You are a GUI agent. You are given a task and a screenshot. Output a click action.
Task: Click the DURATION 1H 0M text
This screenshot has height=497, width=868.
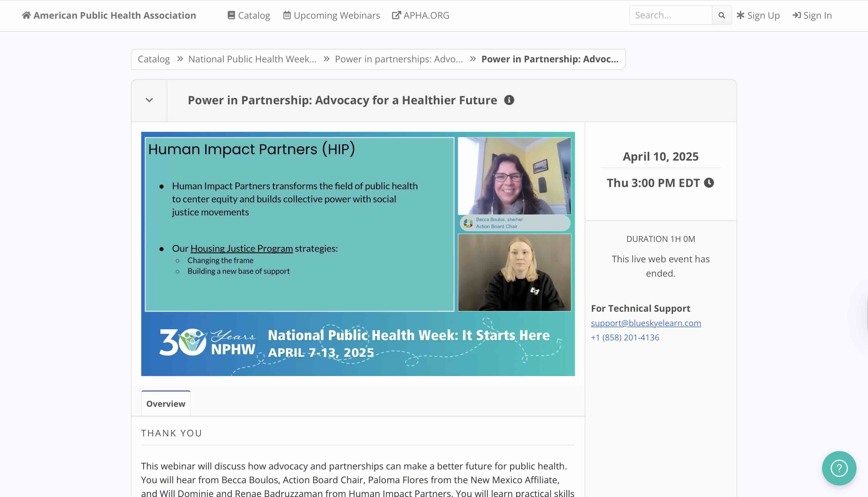pos(660,239)
